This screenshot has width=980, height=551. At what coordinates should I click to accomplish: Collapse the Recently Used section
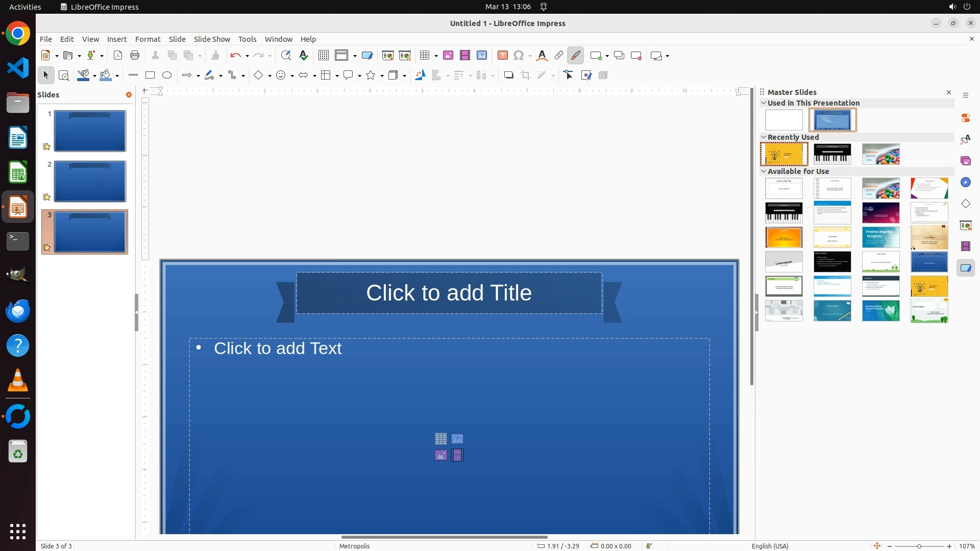[764, 137]
